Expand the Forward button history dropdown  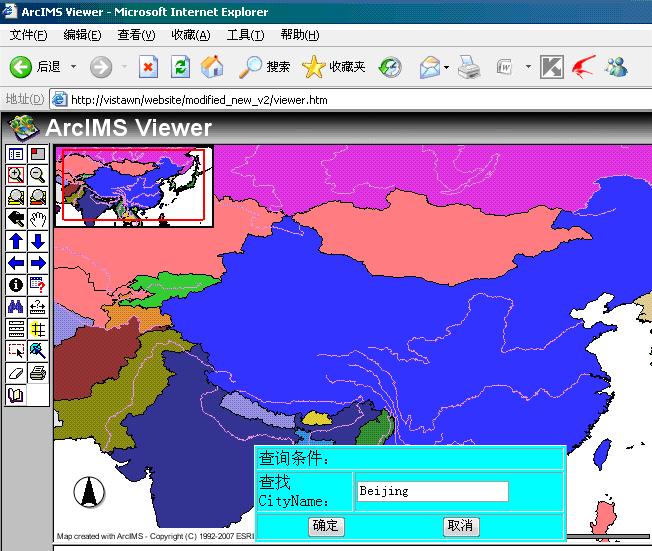124,67
